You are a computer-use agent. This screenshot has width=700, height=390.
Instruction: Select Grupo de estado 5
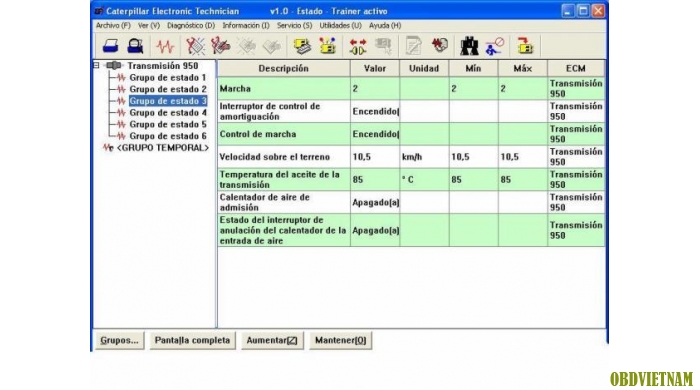tap(168, 124)
